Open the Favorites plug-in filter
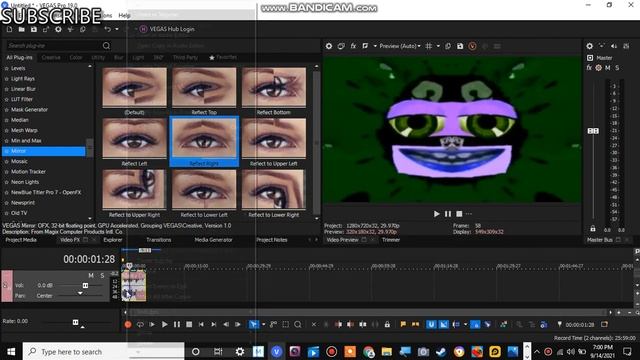The image size is (640, 360). click(223, 58)
